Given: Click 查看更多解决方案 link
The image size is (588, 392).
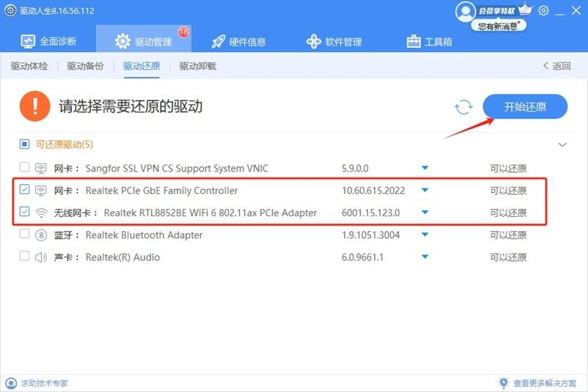Looking at the screenshot, I should (x=545, y=383).
